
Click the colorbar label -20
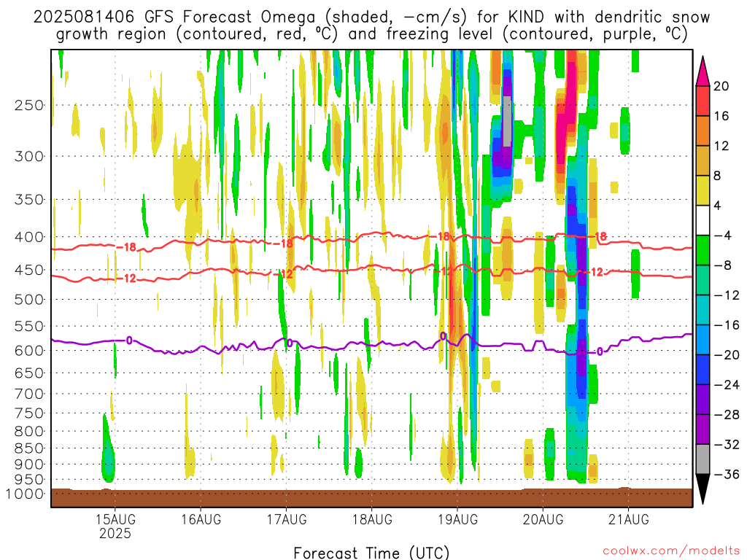727,355
